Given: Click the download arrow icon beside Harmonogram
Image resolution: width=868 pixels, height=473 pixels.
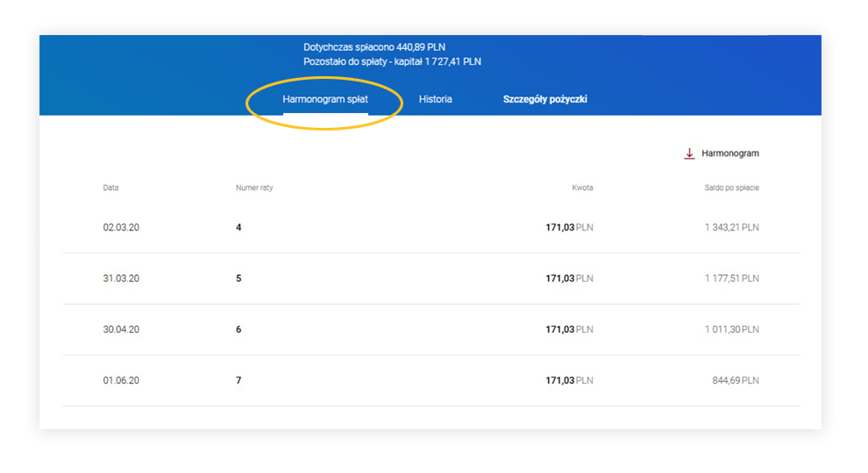Looking at the screenshot, I should tap(689, 153).
